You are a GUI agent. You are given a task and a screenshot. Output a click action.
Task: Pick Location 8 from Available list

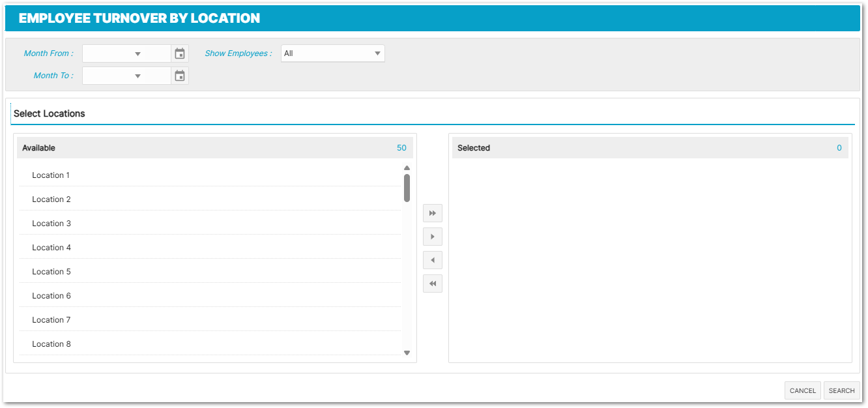[x=51, y=344]
